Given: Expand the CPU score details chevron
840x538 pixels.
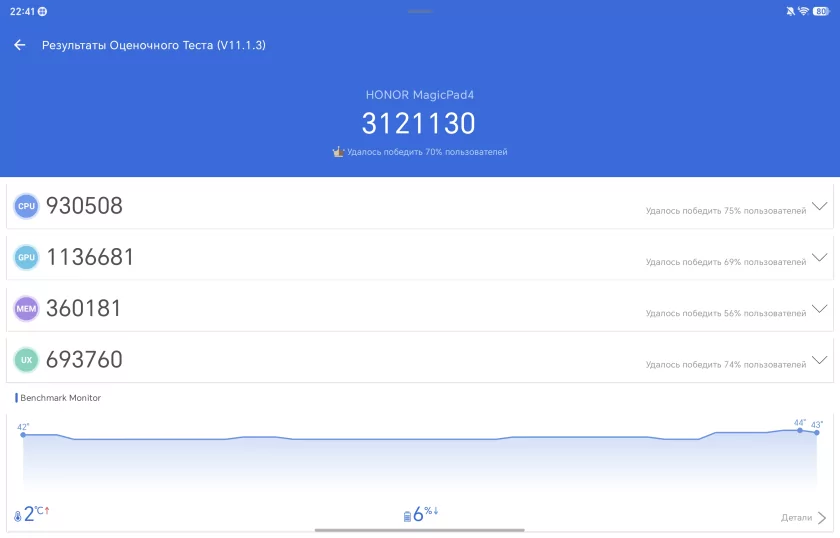Looking at the screenshot, I should tap(819, 206).
